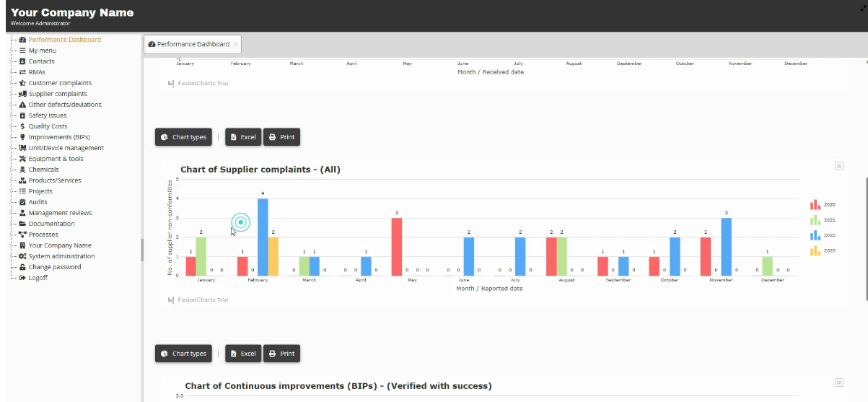Screen dimensions: 868x402
Task: Close the Performance Dashboard tab
Action: pos(235,45)
